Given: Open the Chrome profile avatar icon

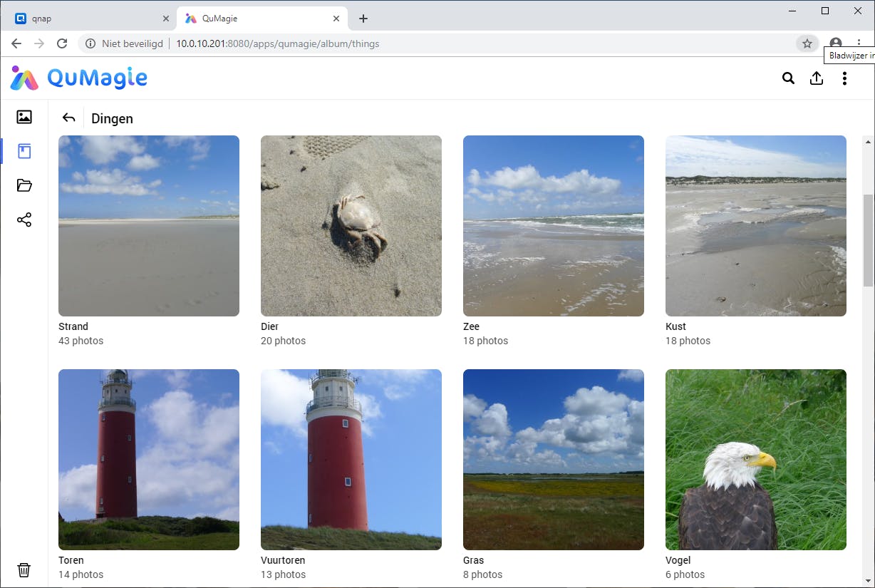Looking at the screenshot, I should [836, 43].
